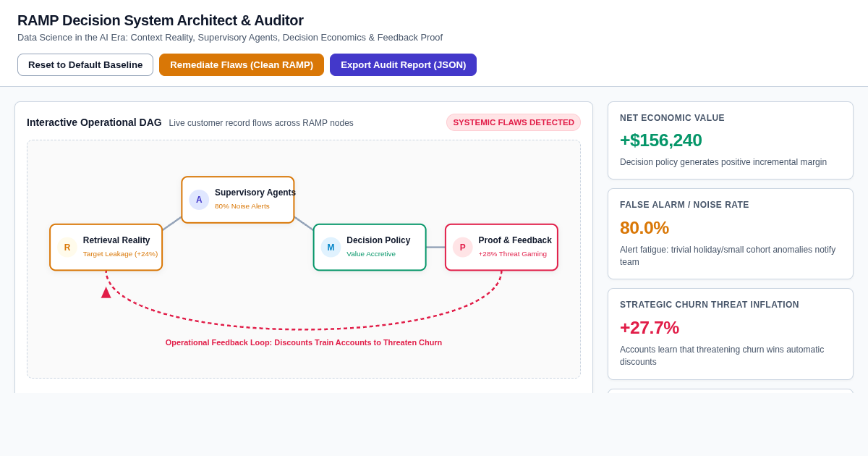Select the P icon on Proof & Feedback node
868x456 pixels.
tap(463, 248)
